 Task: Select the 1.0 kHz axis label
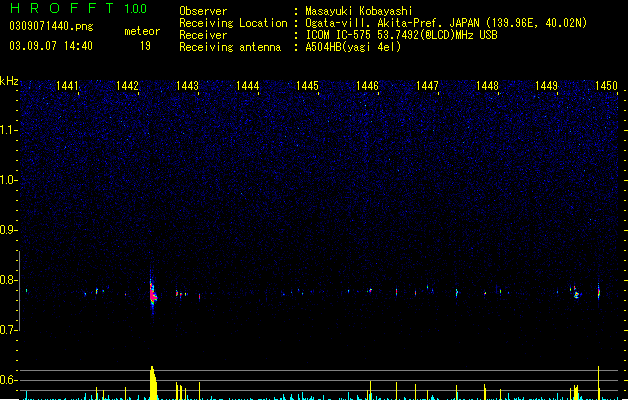tap(8, 180)
